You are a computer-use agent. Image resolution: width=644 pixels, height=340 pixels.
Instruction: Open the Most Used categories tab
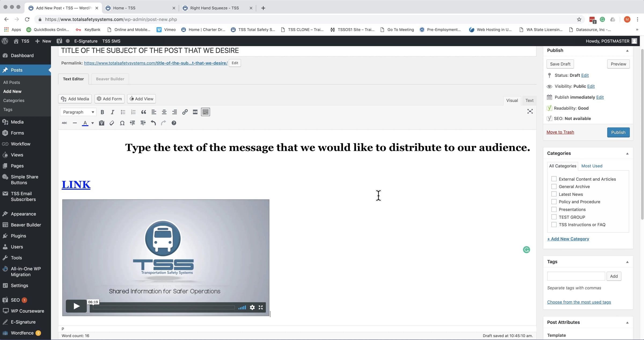tap(592, 166)
